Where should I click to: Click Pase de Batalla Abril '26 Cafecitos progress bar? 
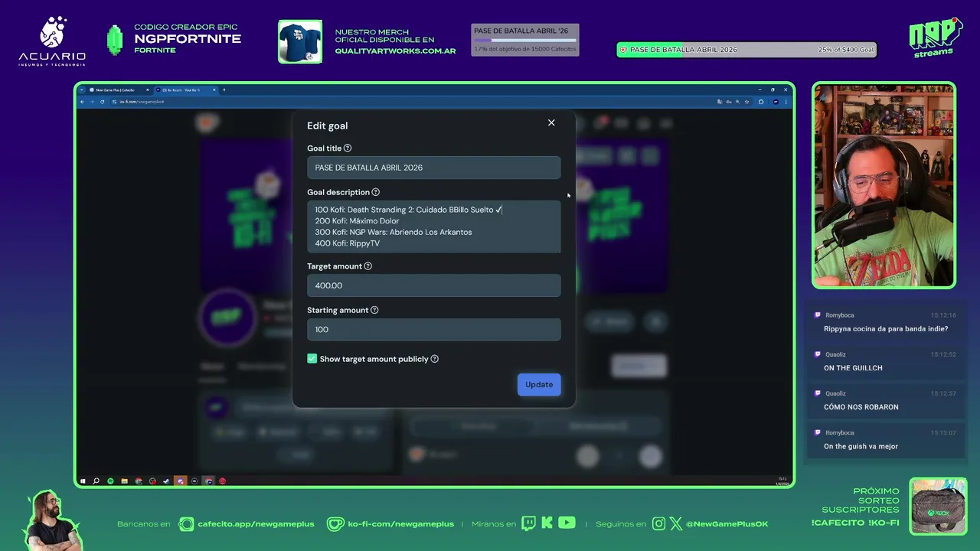[x=525, y=40]
